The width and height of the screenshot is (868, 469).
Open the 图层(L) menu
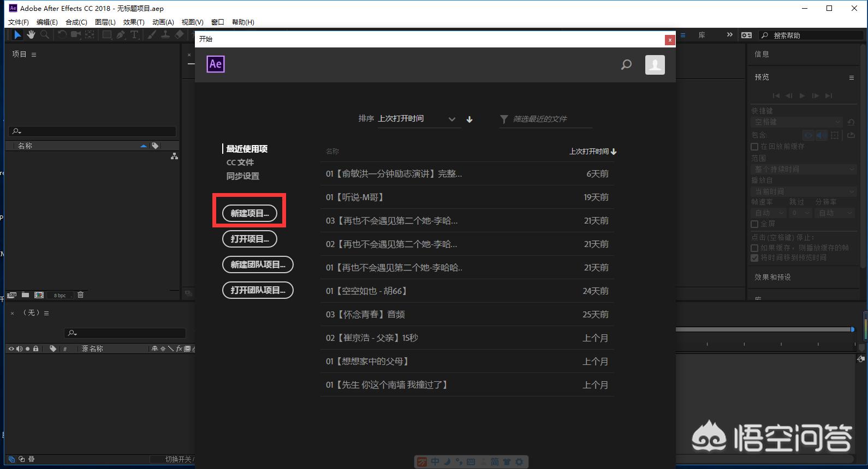coord(105,22)
